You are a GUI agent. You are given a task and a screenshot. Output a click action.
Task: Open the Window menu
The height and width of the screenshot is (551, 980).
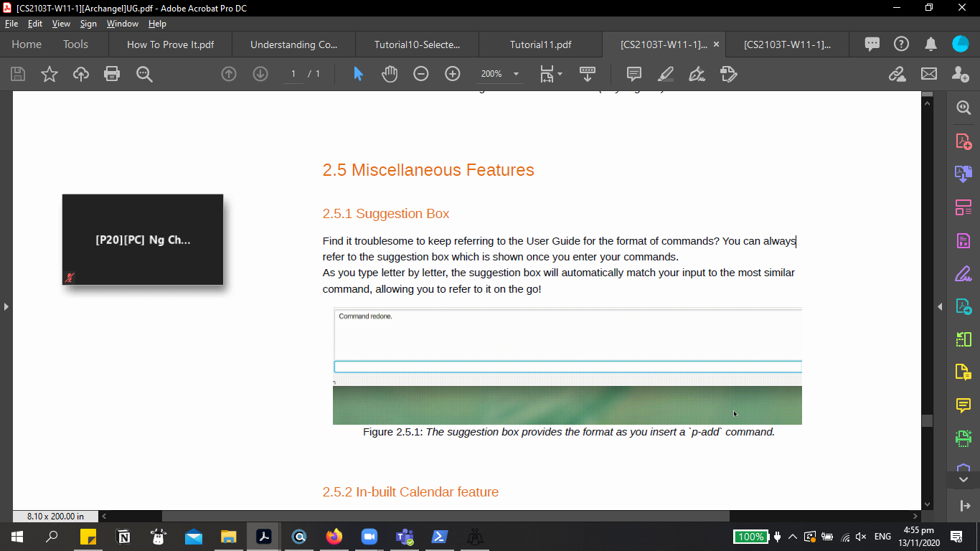click(x=123, y=24)
